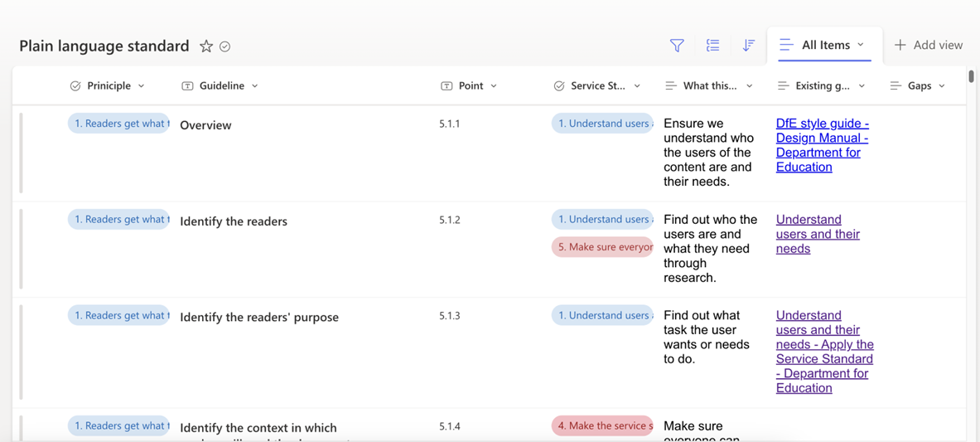Viewport: 980px width, 442px height.
Task: Click the plus icon for Add view
Action: 900,45
